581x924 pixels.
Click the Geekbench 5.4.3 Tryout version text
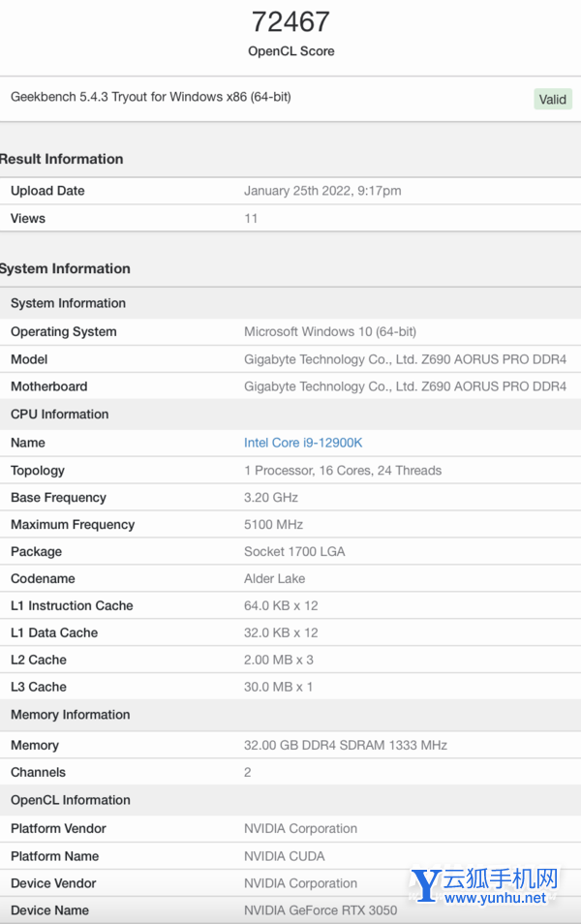click(150, 97)
